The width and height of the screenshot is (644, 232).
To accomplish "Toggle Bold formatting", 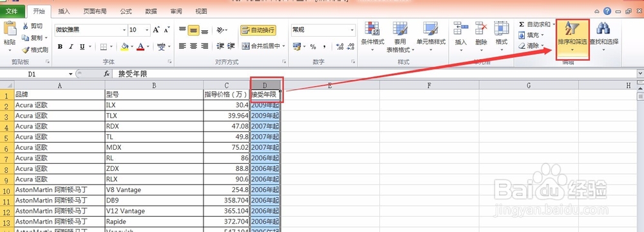I will point(60,47).
